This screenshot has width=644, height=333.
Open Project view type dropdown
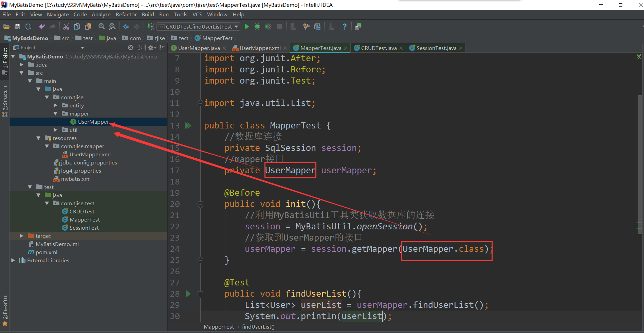tap(82, 48)
